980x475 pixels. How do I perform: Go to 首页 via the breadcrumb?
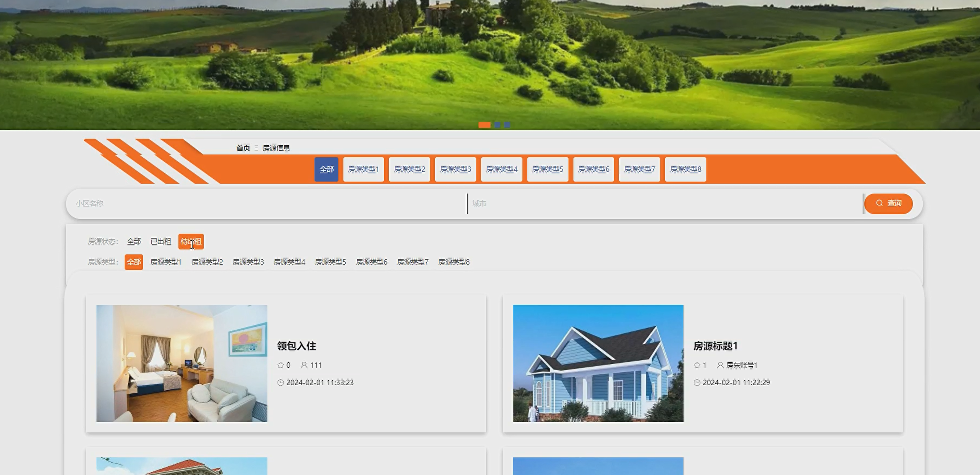point(243,148)
